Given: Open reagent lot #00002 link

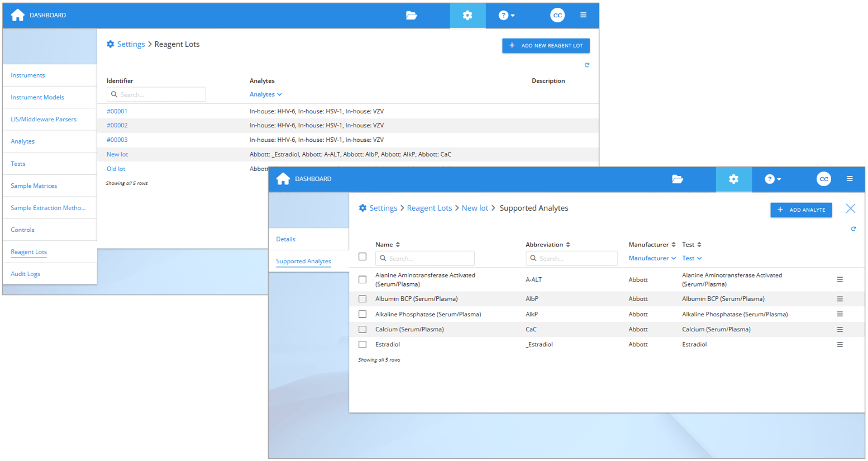Looking at the screenshot, I should pos(117,125).
